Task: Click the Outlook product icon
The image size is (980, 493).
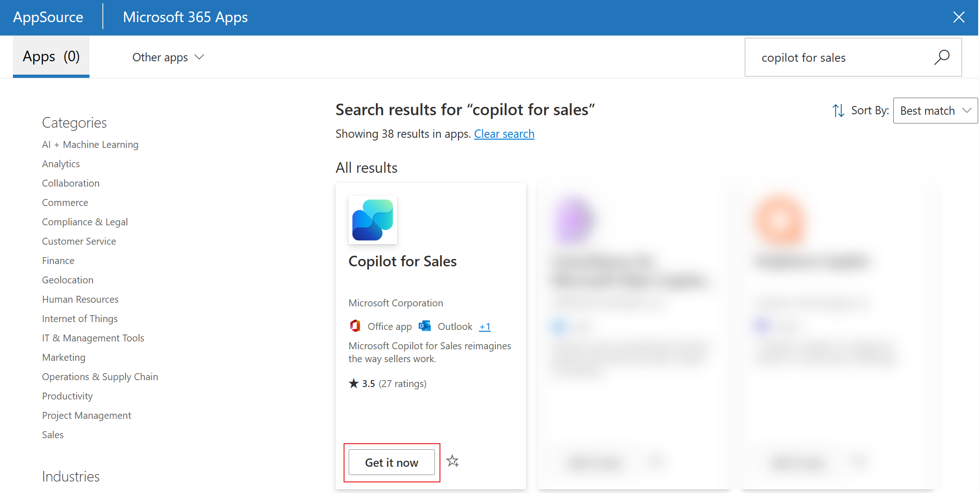Action: pos(424,326)
